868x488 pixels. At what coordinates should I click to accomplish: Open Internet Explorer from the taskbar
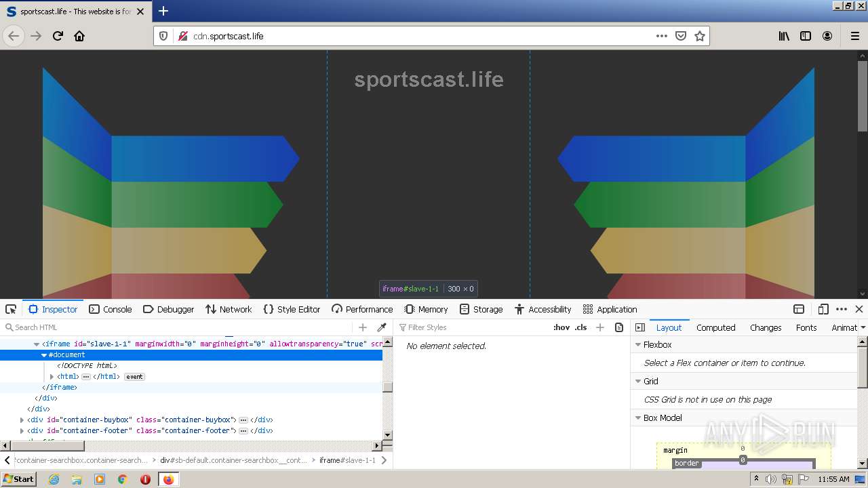tap(54, 479)
